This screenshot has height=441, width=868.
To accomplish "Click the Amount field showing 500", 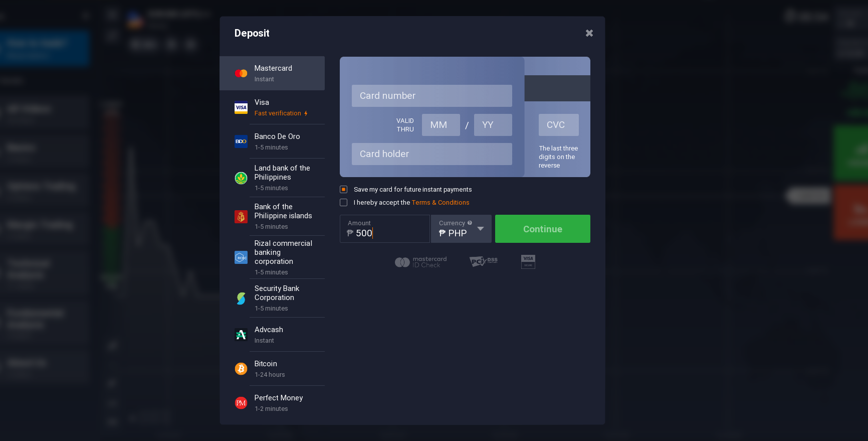I will point(385,229).
